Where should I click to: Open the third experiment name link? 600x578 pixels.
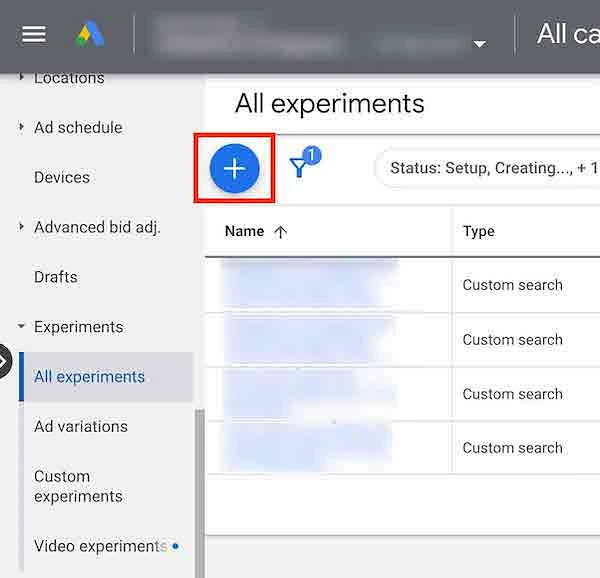pos(309,394)
